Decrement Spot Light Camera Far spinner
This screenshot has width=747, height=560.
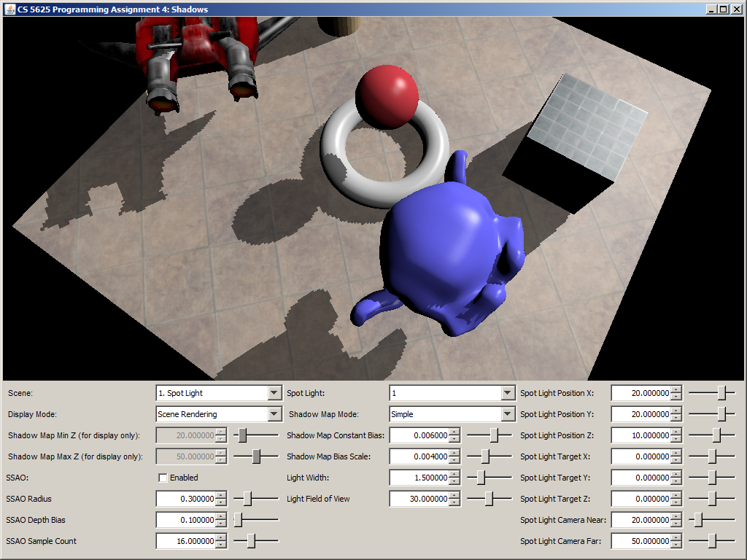[676, 545]
